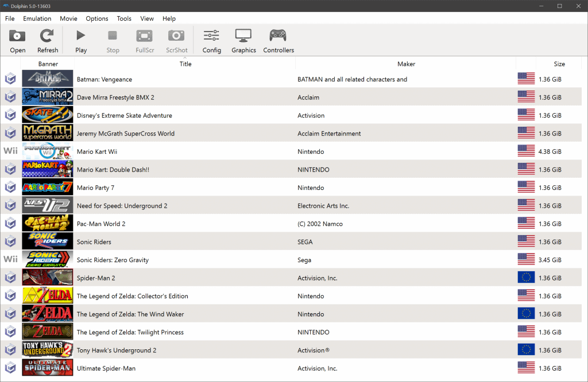Image resolution: width=588 pixels, height=382 pixels.
Task: Open the Emulation menu
Action: [37, 18]
